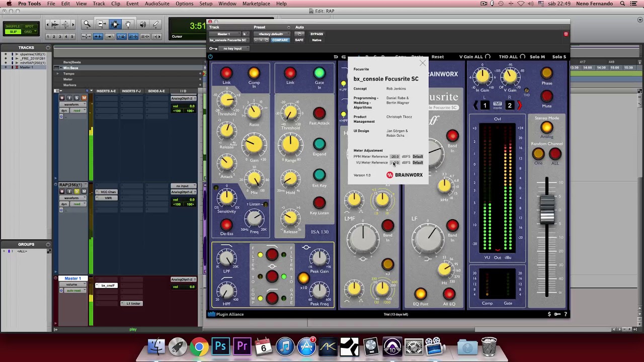Click the Plugin Alliance dollar icon
Viewport: 644px width, 362px height.
(549, 314)
